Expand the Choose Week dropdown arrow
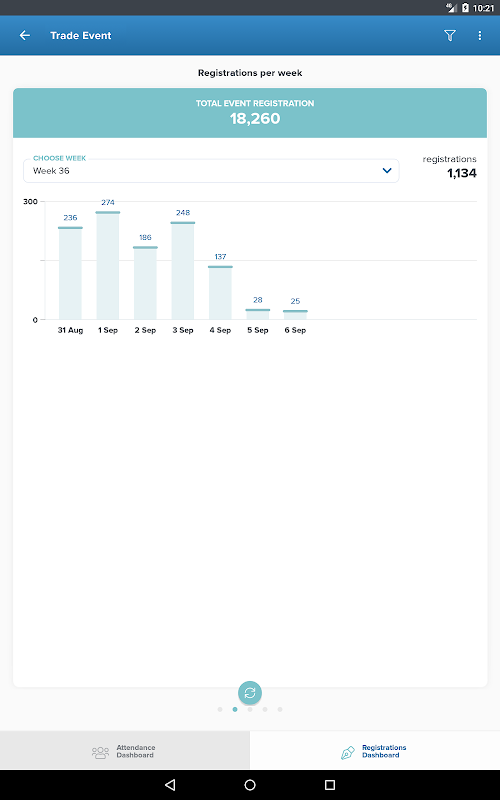Viewport: 500px width, 800px height. tap(387, 170)
